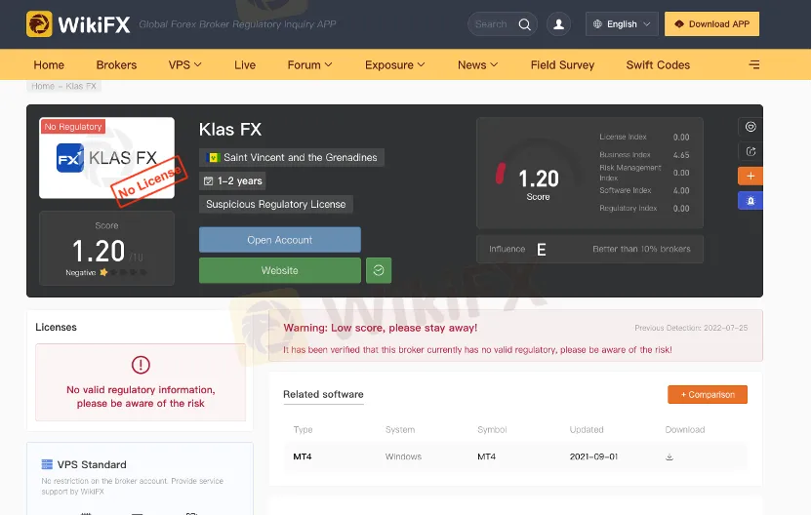Viewport: 812px width, 515px height.
Task: Click the heart favorite icon in the side panel
Action: (x=751, y=127)
